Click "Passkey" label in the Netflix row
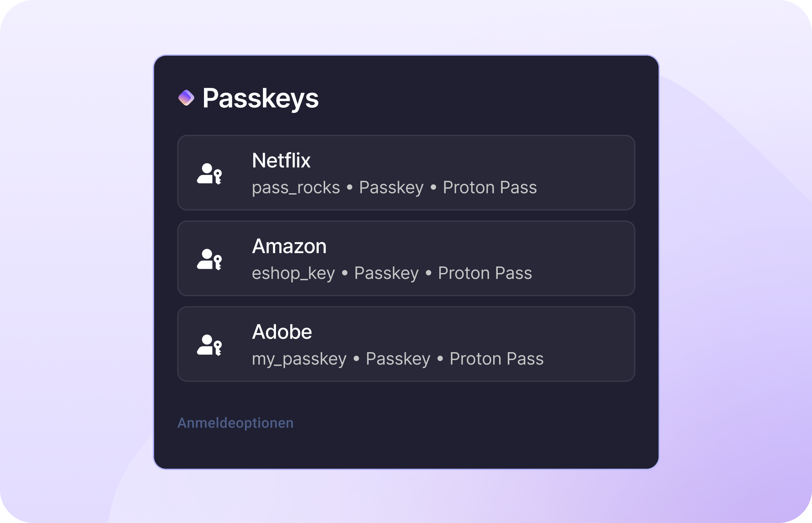 tap(391, 188)
